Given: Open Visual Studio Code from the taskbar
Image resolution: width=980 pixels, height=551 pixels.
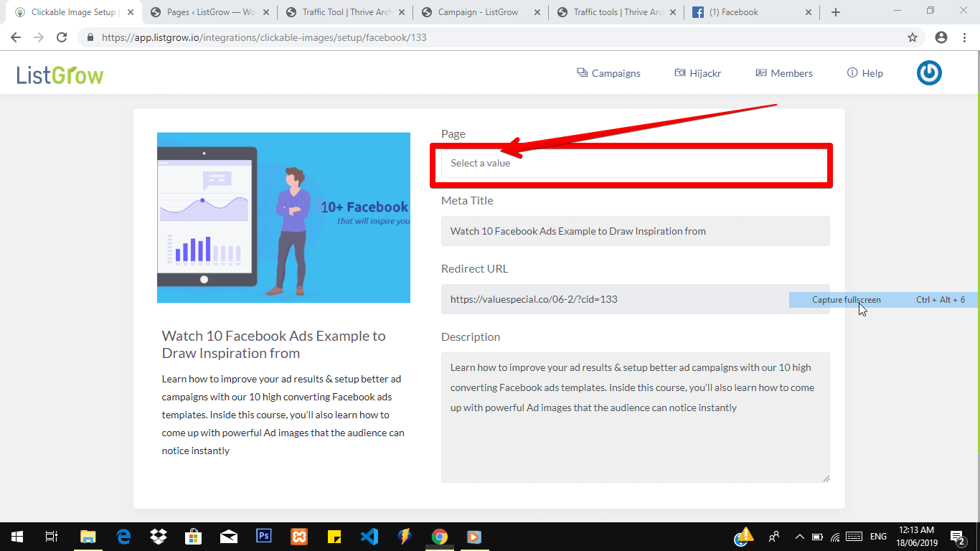Looking at the screenshot, I should [x=369, y=537].
